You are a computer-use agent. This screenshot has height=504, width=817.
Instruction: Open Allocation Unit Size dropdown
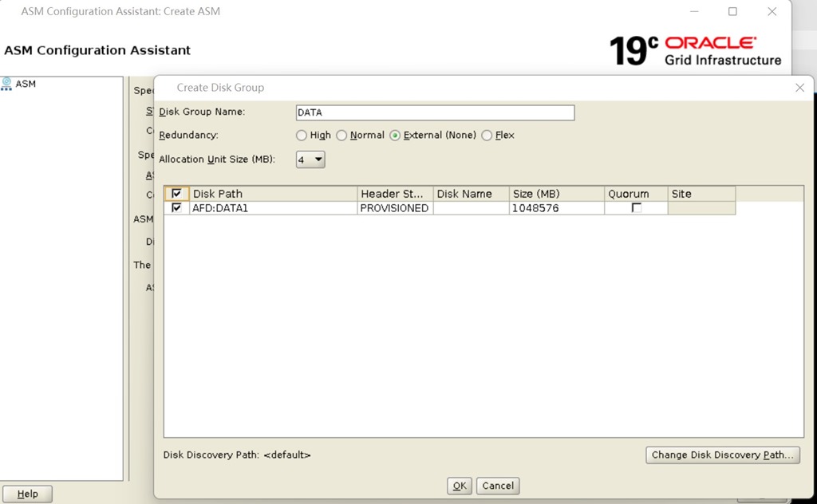[x=310, y=159]
